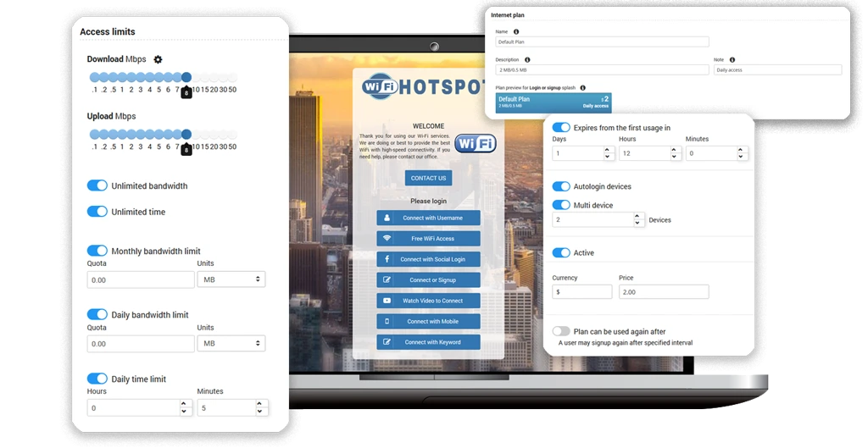This screenshot has height=448, width=868.
Task: Click Connect with Mobile button
Action: coord(428,321)
